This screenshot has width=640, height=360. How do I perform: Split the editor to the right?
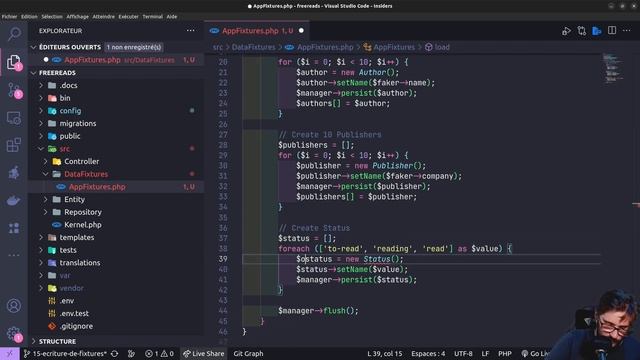tap(612, 31)
